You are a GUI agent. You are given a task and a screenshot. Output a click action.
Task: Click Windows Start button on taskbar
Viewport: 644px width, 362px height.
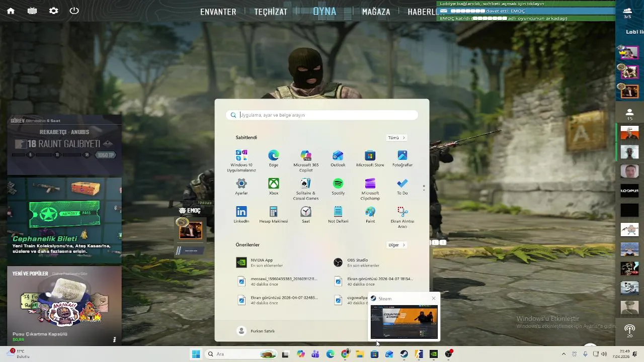[x=196, y=354]
